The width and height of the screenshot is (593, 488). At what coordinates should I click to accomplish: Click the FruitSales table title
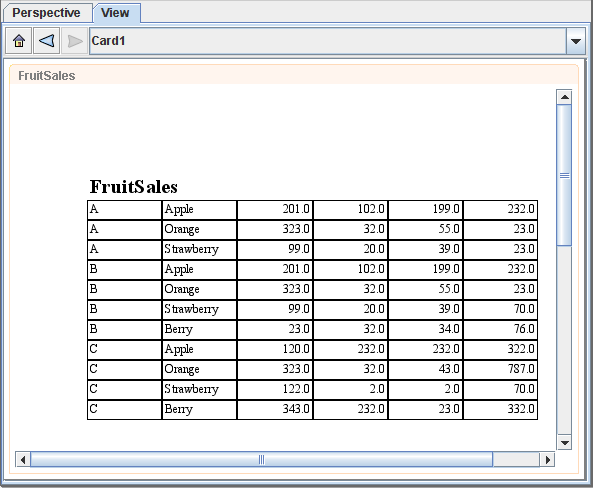pos(134,186)
